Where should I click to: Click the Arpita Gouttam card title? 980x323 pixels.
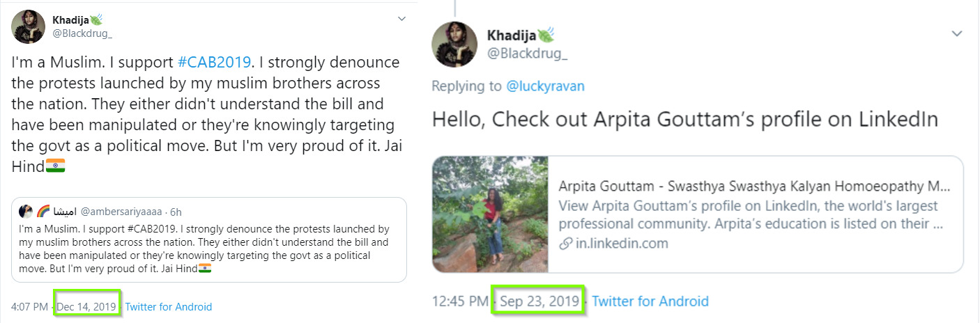(x=753, y=187)
